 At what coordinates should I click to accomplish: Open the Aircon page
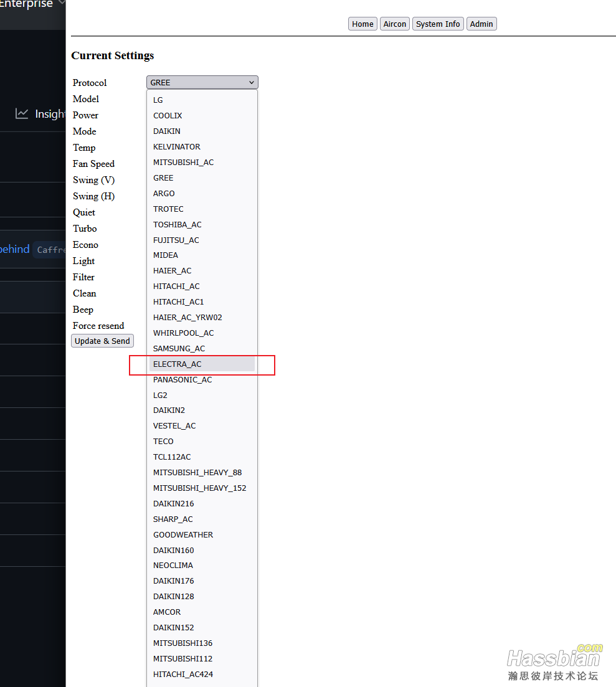pyautogui.click(x=395, y=24)
